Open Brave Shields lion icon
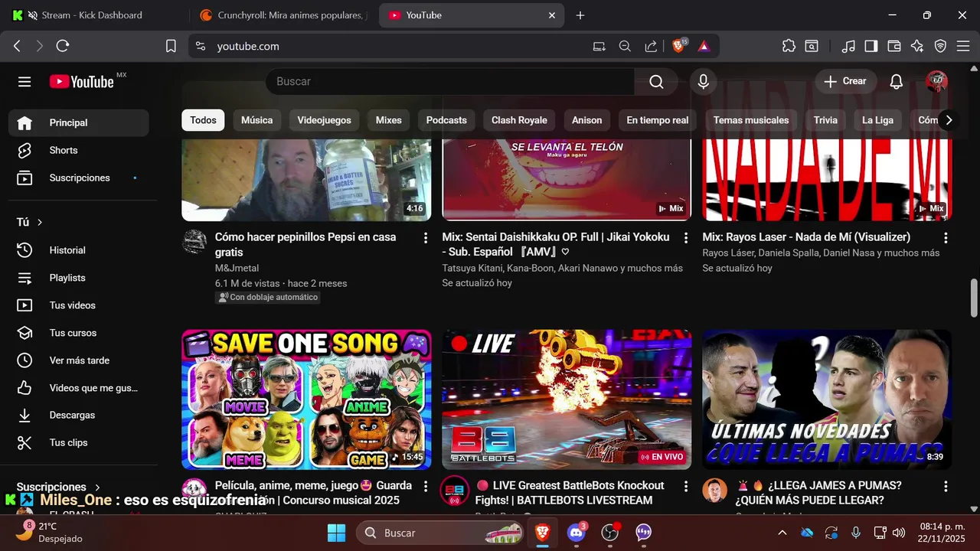The width and height of the screenshot is (980, 551). (x=678, y=46)
